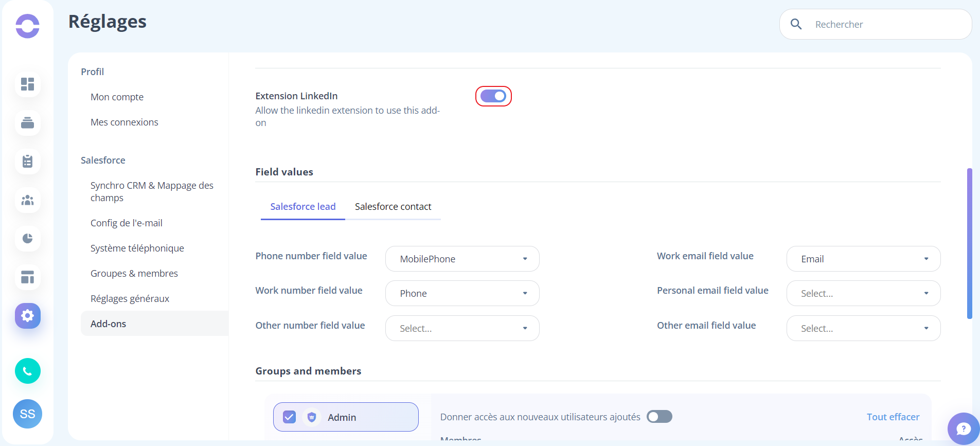
Task: Toggle access for newly added users
Action: pyautogui.click(x=660, y=417)
